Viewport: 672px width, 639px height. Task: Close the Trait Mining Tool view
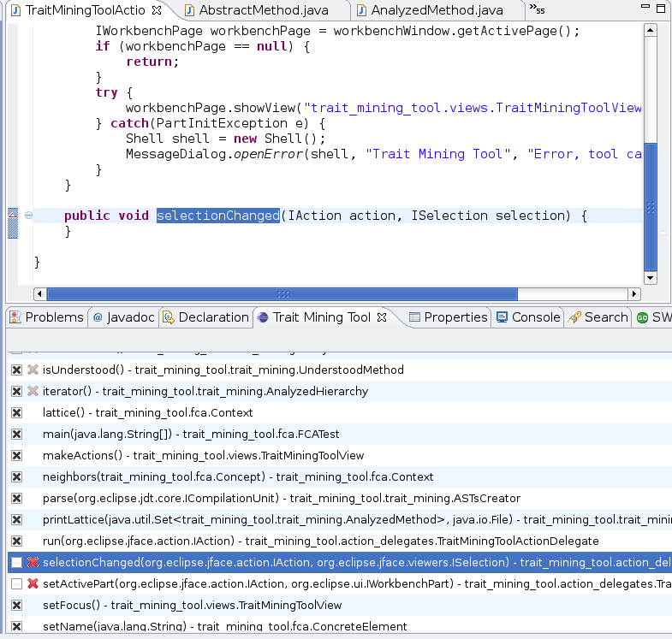(x=383, y=317)
